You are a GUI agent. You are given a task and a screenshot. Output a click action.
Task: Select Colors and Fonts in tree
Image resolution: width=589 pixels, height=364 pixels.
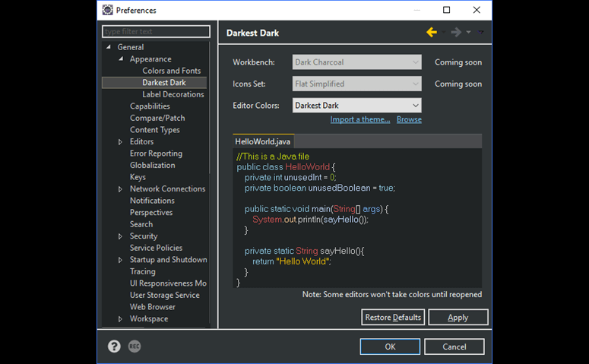[x=171, y=71]
